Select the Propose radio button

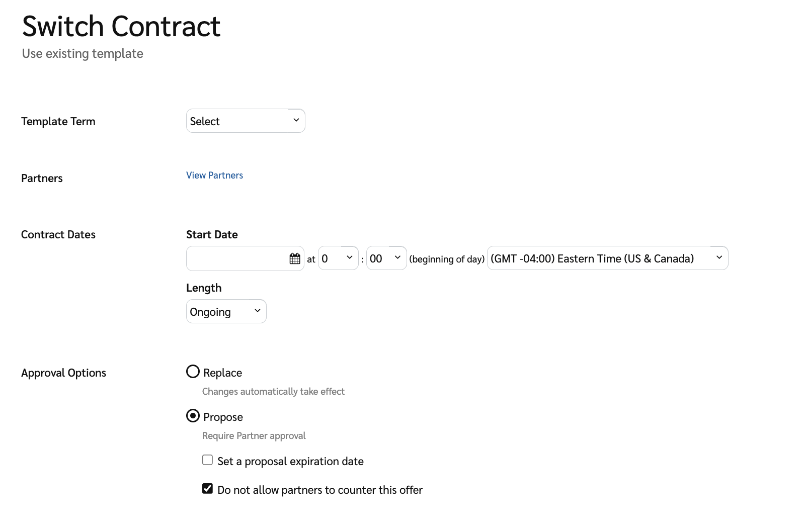coord(193,416)
